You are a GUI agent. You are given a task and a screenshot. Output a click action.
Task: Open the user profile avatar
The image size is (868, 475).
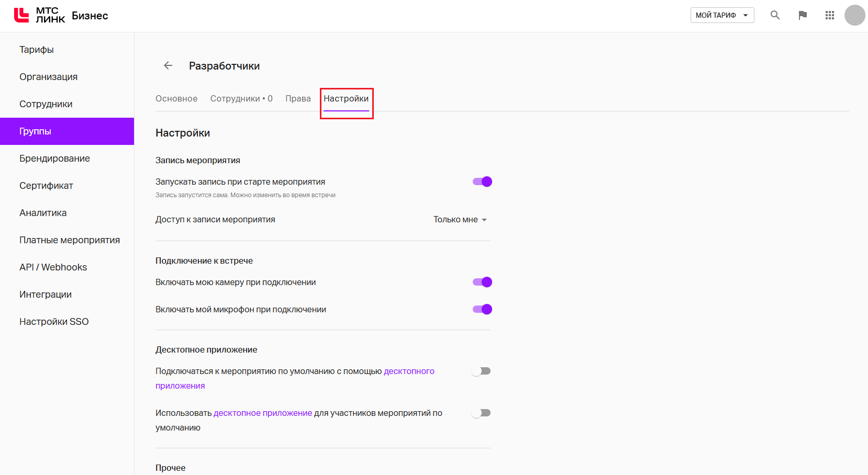[854, 15]
